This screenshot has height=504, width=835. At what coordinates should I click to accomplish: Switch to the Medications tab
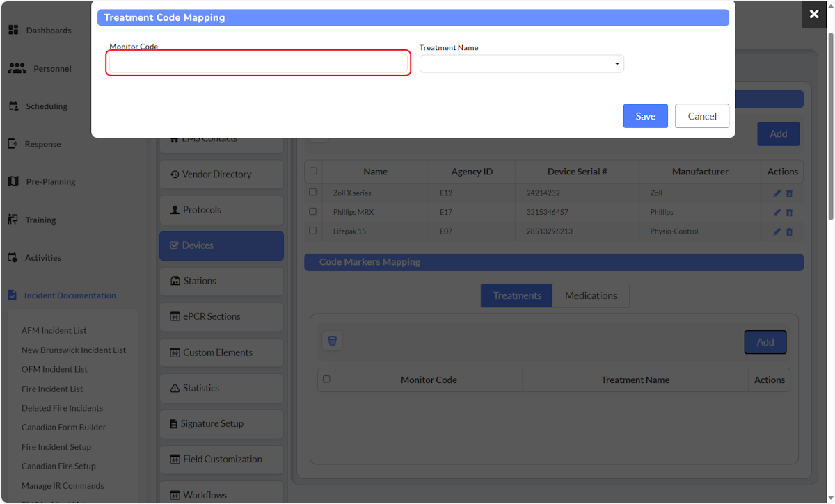[x=591, y=295]
